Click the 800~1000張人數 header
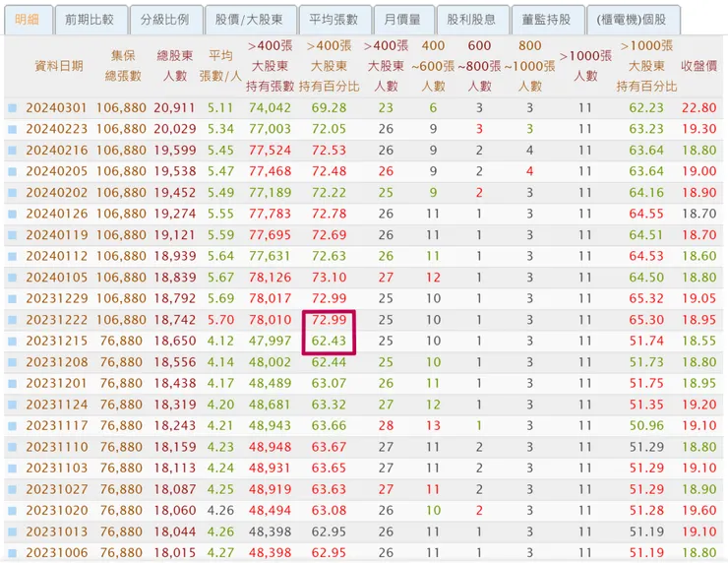728x563 pixels. 529,66
